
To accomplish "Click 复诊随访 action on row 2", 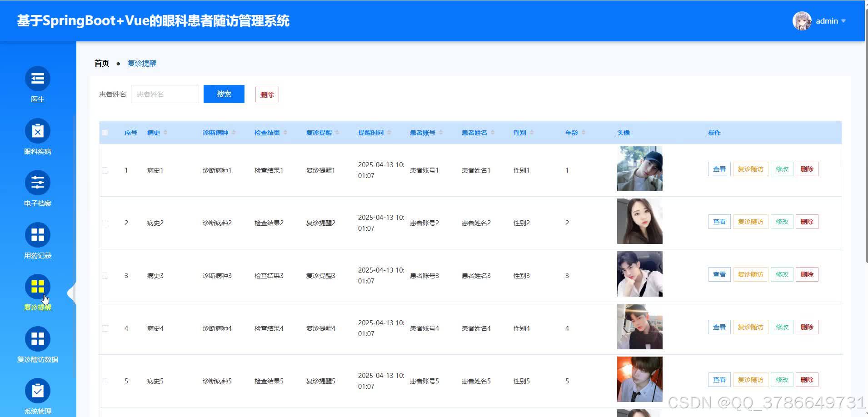I will point(750,221).
